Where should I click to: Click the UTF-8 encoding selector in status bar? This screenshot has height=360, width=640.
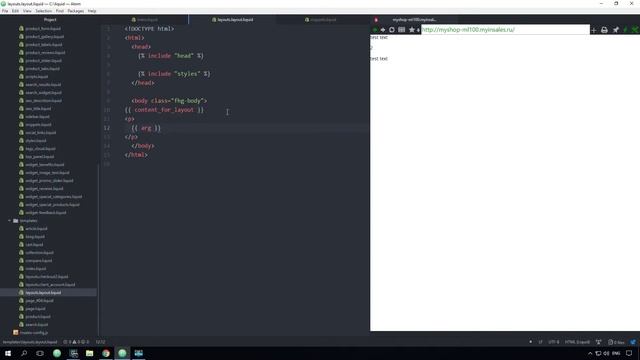pyautogui.click(x=554, y=342)
